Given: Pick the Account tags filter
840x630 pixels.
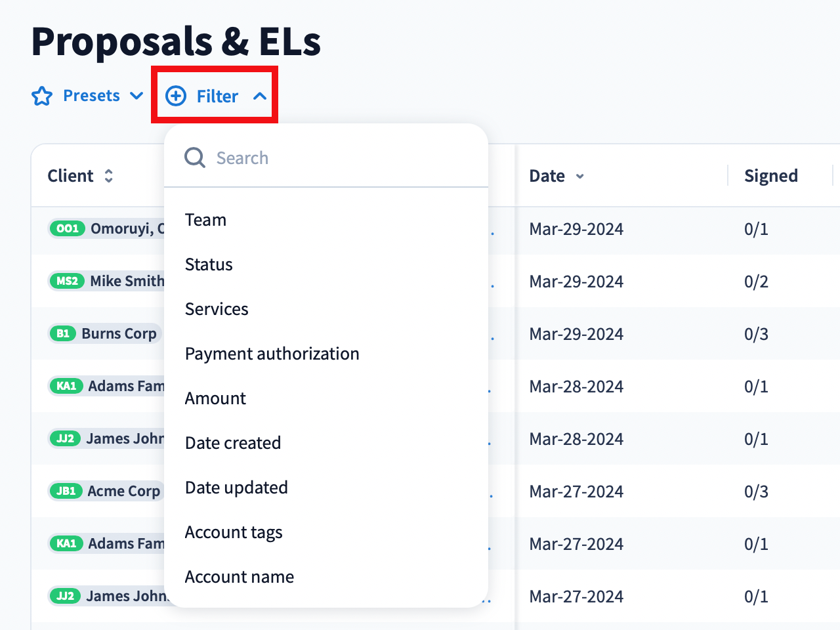Looking at the screenshot, I should click(234, 532).
